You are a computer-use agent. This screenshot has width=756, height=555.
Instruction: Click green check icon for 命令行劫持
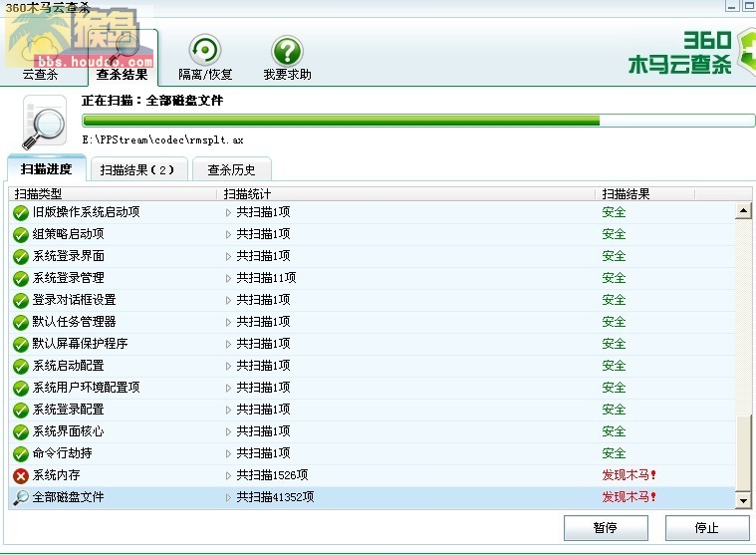coord(21,454)
